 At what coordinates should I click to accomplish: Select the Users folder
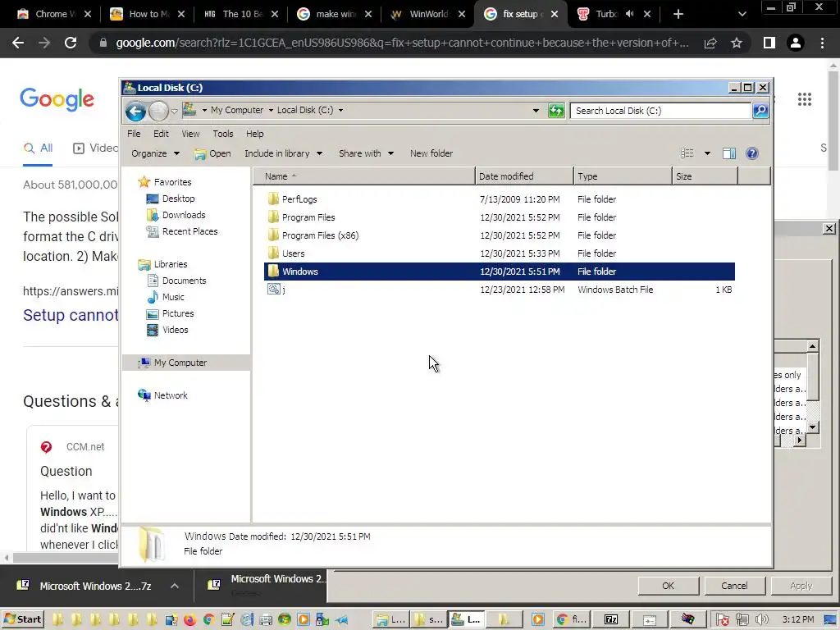(293, 253)
